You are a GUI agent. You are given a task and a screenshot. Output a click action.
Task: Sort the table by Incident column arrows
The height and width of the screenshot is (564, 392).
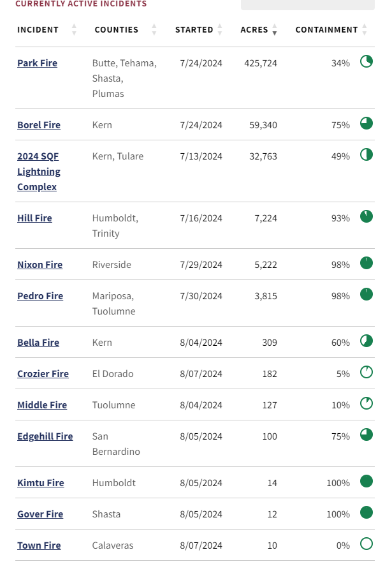tap(74, 29)
